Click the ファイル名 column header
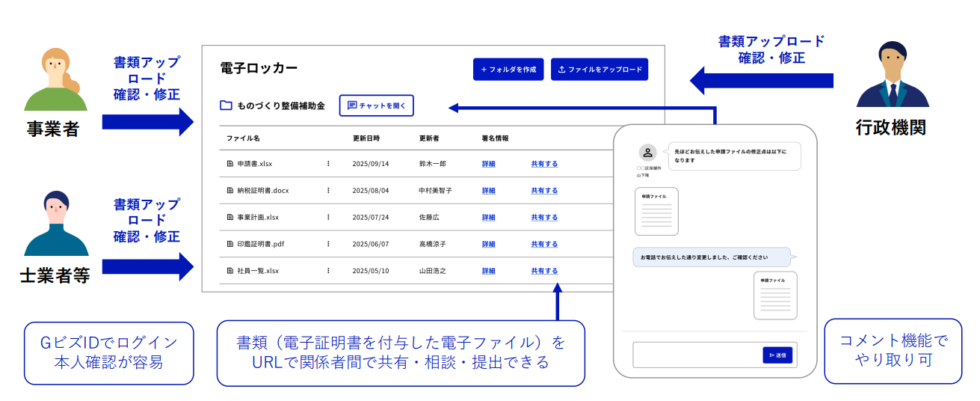The height and width of the screenshot is (401, 980). (243, 138)
